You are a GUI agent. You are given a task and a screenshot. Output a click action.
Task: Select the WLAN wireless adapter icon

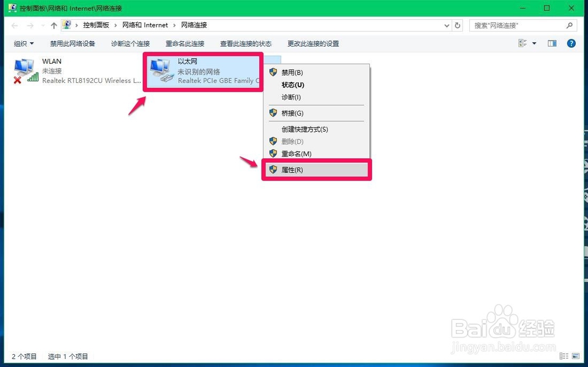coord(25,66)
